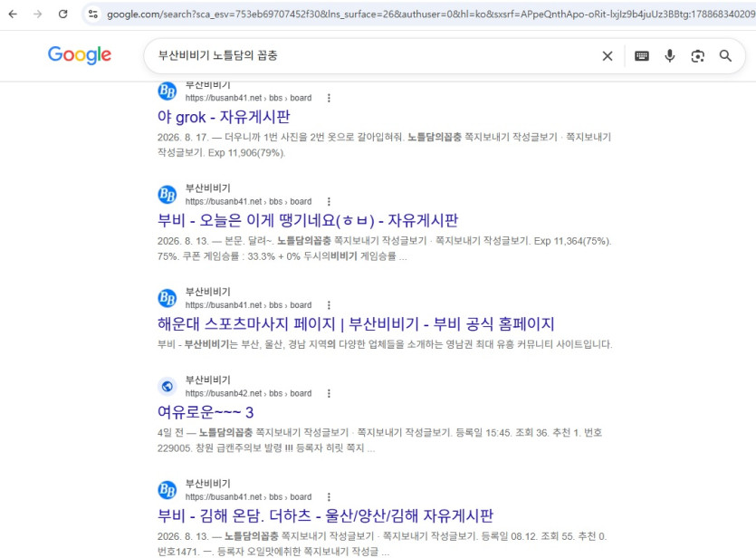Clear the search query with X

(x=608, y=56)
